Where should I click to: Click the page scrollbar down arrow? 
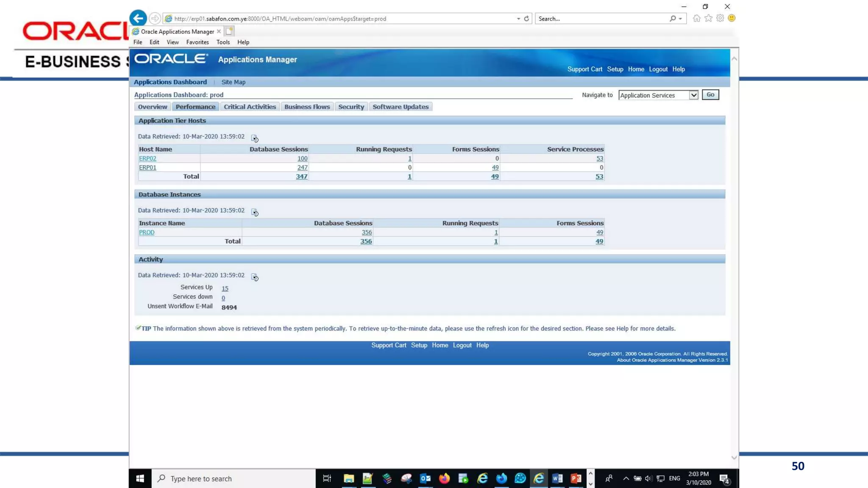pyautogui.click(x=734, y=457)
